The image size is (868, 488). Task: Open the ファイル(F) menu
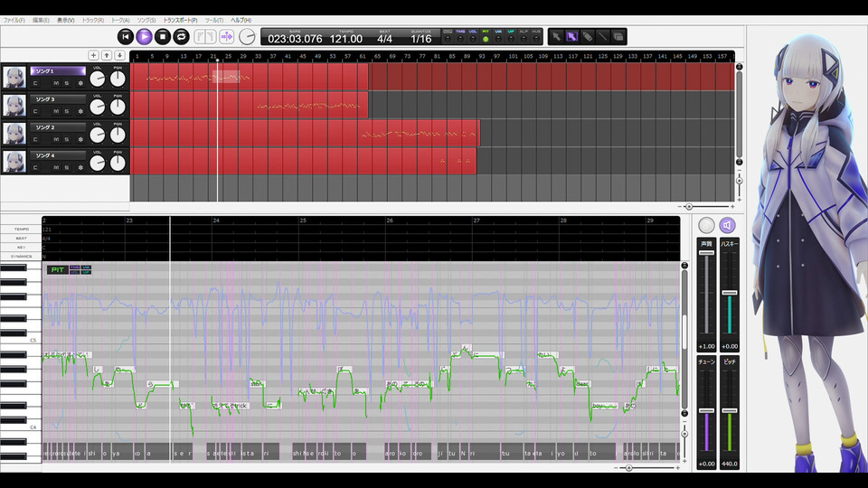click(x=14, y=20)
